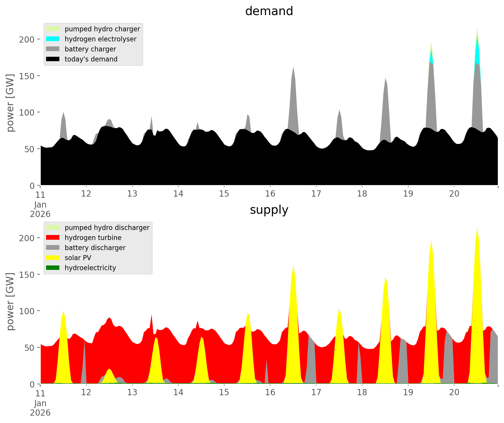Select date tick 16 on the demand x-axis
The image size is (504, 423).
(270, 194)
